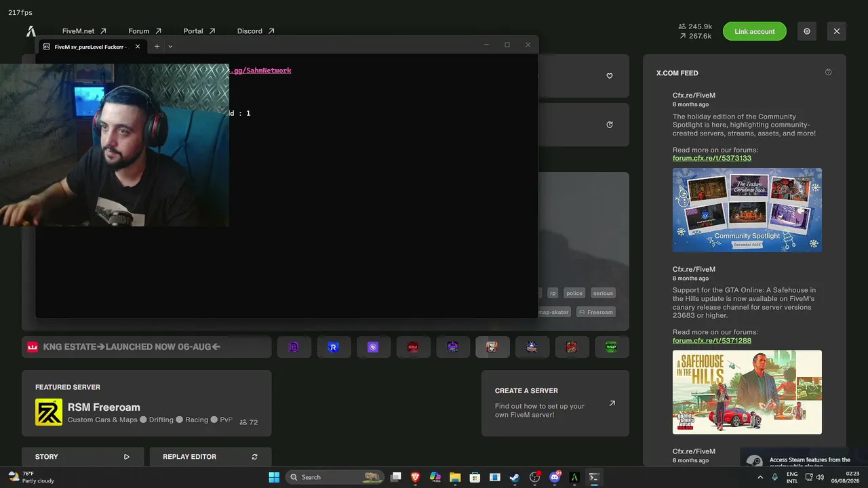Open the Windows Start menu

point(274,477)
